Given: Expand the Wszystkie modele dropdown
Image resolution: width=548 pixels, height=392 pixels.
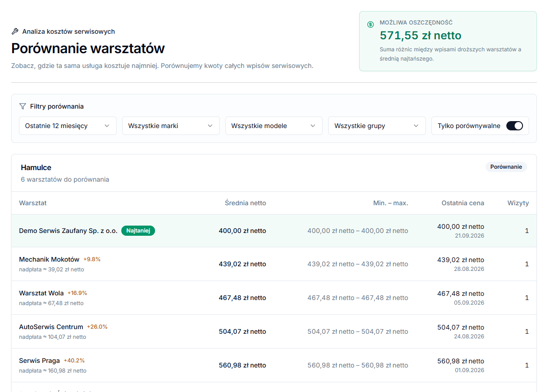Looking at the screenshot, I should pyautogui.click(x=274, y=126).
